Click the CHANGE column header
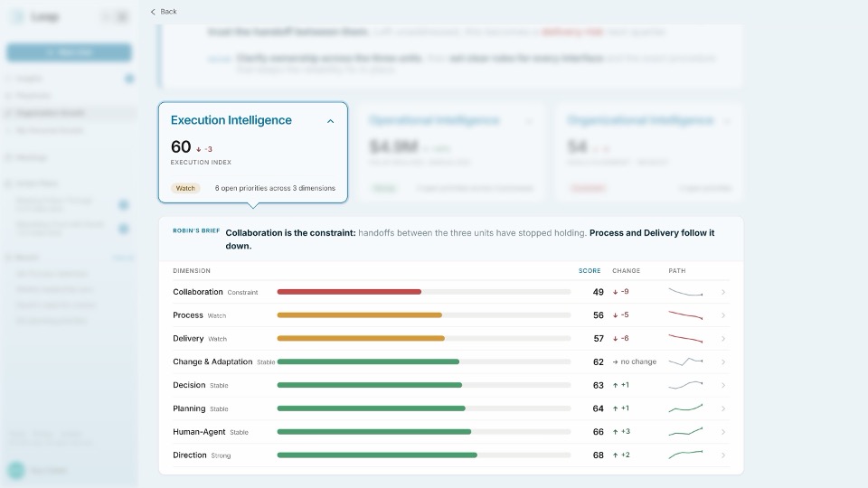868x488 pixels. coord(626,270)
